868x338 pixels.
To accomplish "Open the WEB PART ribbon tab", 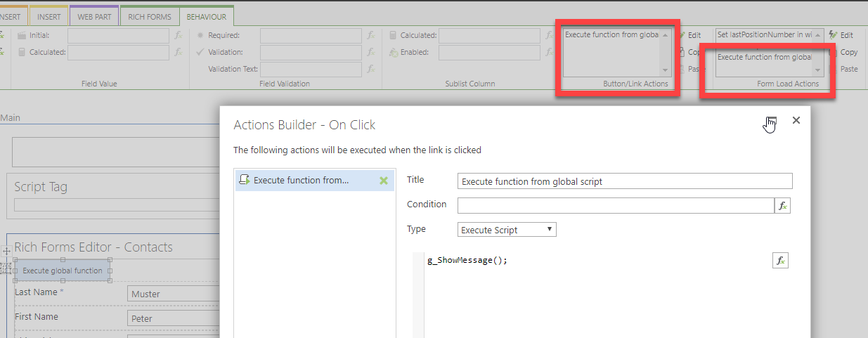I will click(x=94, y=17).
